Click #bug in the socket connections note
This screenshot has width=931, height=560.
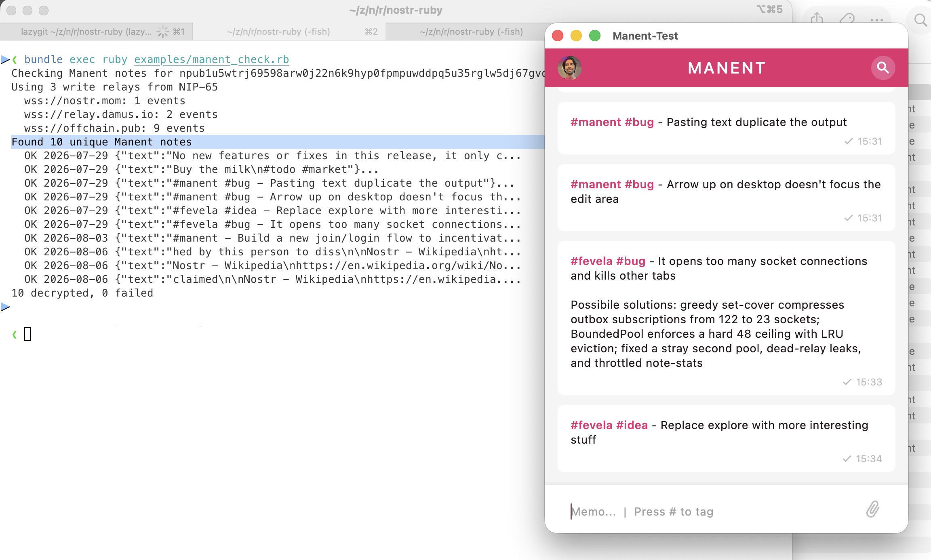click(x=631, y=261)
